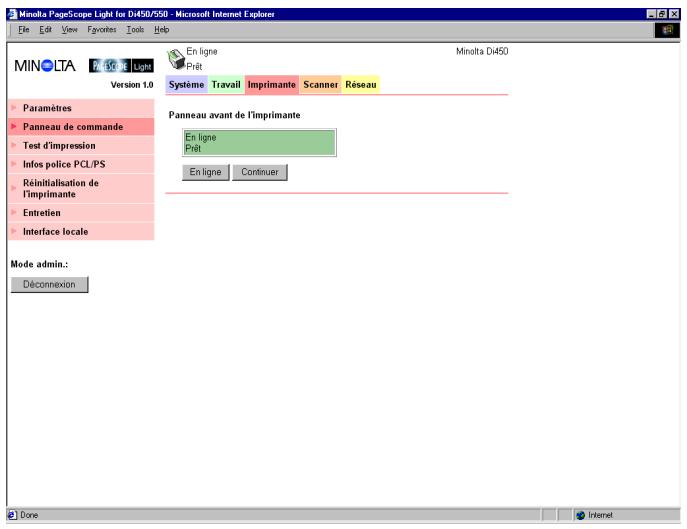The image size is (687, 529).
Task: Open Interface locale sidebar item
Action: (x=81, y=231)
